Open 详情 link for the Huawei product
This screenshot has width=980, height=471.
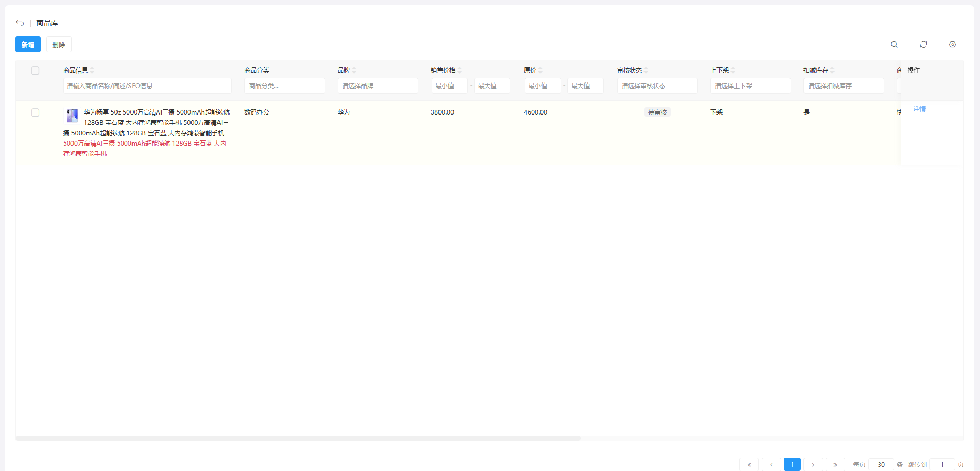click(x=919, y=109)
